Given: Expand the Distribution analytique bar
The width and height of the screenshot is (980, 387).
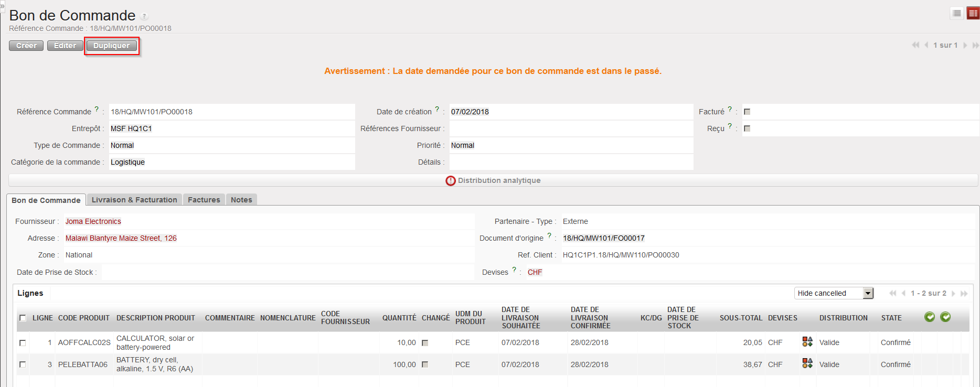Looking at the screenshot, I should pyautogui.click(x=498, y=180).
